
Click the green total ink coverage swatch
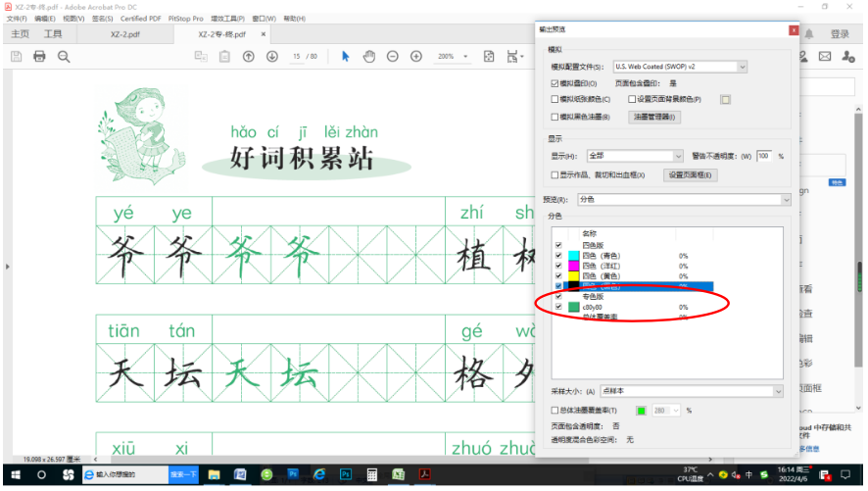point(641,410)
